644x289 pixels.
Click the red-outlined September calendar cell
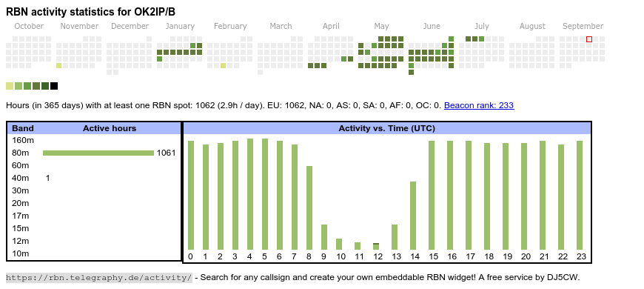589,39
